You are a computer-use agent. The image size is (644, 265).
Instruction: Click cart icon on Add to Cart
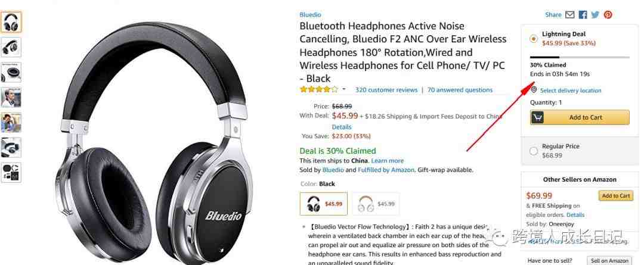click(x=538, y=117)
